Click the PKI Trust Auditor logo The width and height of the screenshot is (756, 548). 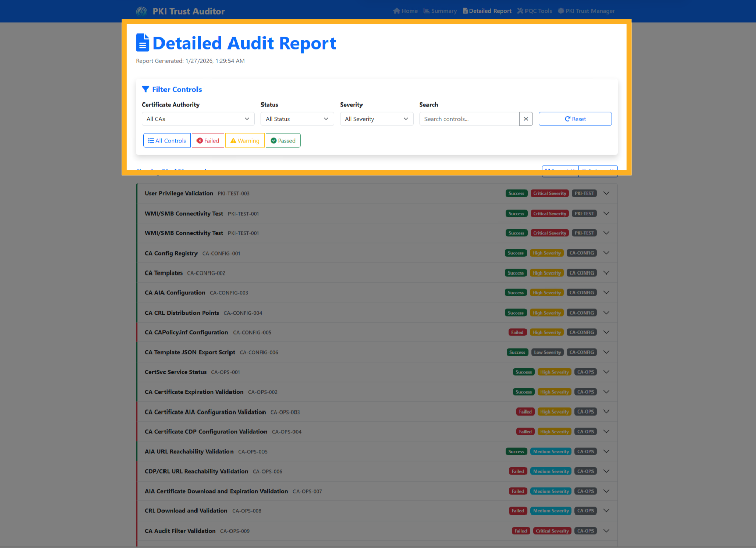(x=141, y=11)
